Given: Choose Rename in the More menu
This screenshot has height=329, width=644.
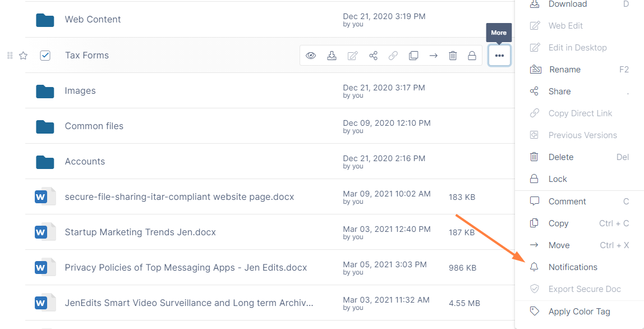Looking at the screenshot, I should [x=564, y=70].
